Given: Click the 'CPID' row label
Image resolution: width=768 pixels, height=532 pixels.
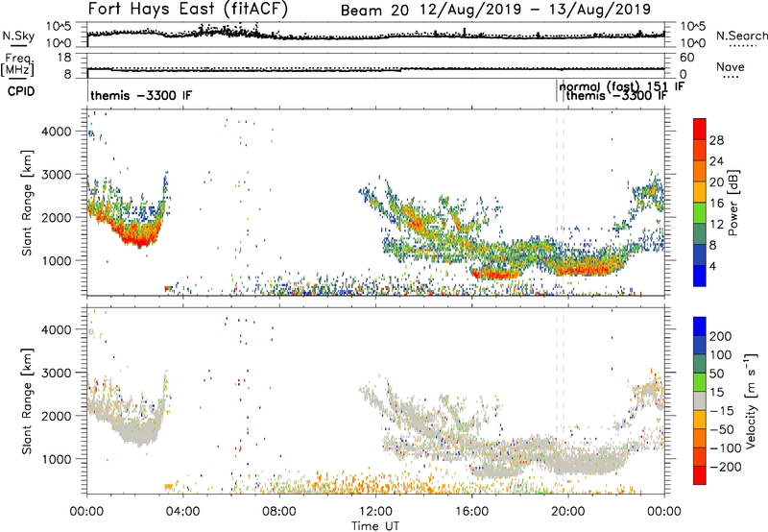Looking at the screenshot, I should [21, 91].
